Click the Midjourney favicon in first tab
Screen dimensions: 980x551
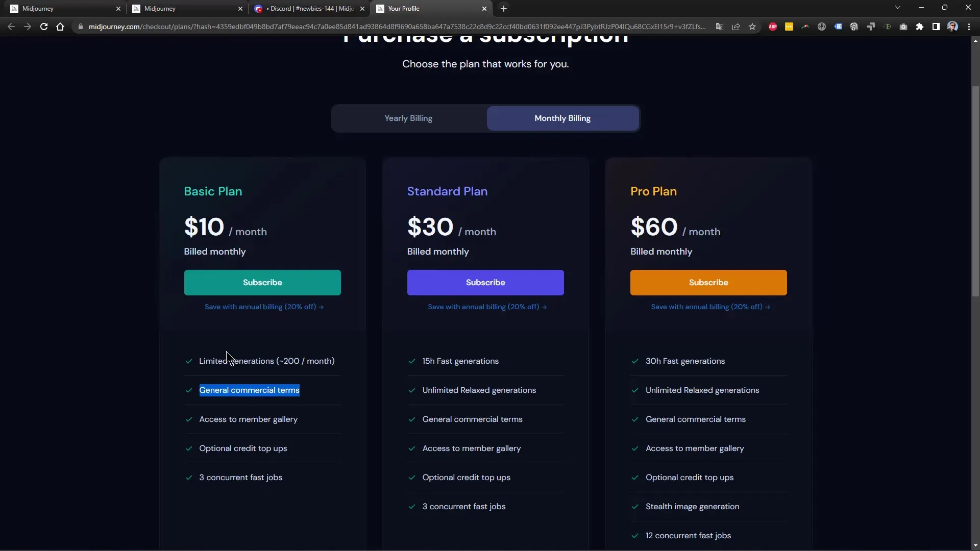pos(13,8)
